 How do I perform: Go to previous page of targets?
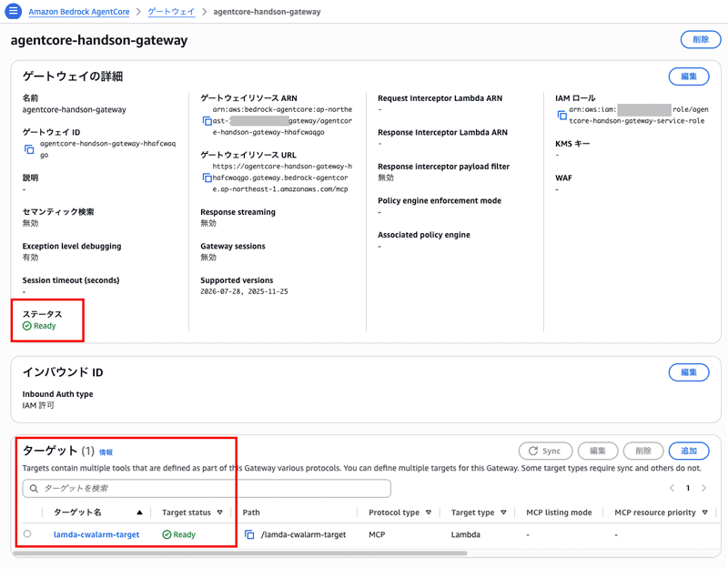pos(672,488)
